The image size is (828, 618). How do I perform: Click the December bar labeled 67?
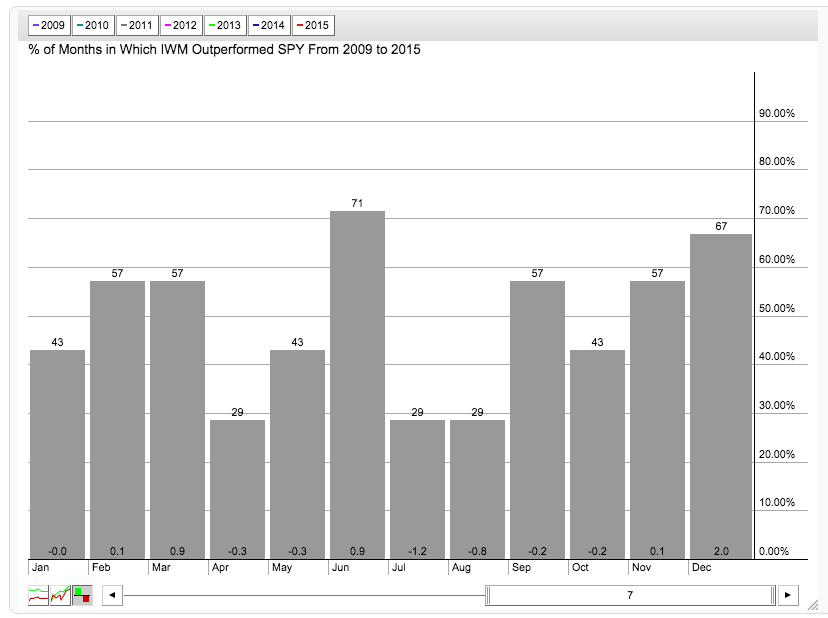coord(721,397)
